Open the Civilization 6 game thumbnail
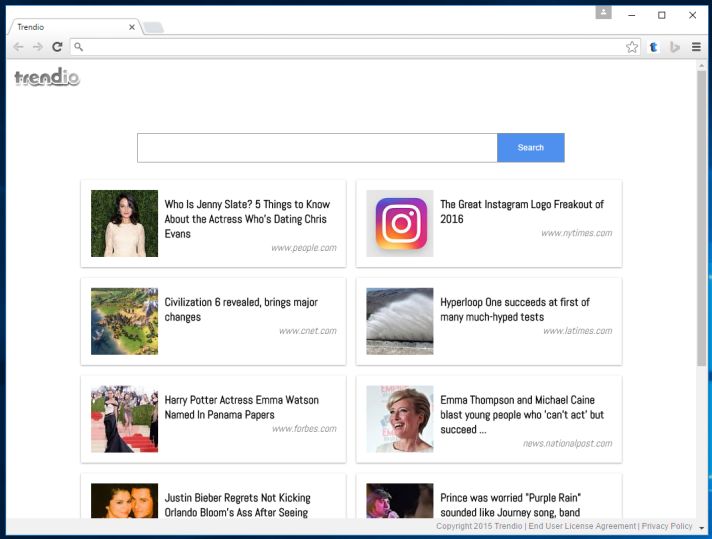This screenshot has width=712, height=539. click(x=124, y=321)
